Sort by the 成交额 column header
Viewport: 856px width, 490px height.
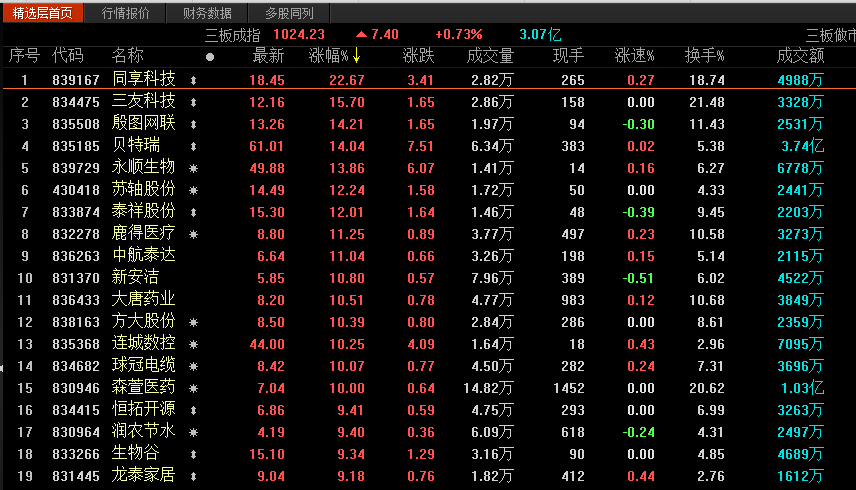coord(800,55)
